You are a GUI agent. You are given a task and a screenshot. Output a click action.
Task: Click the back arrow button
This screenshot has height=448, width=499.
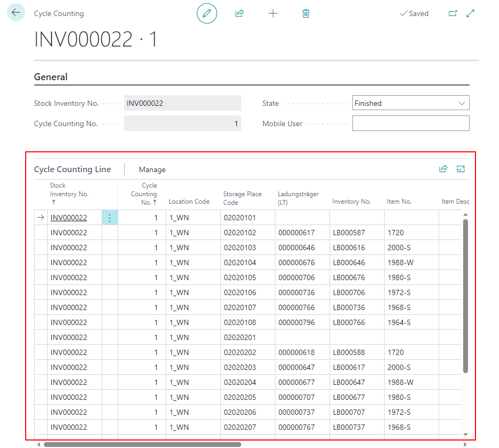16,13
